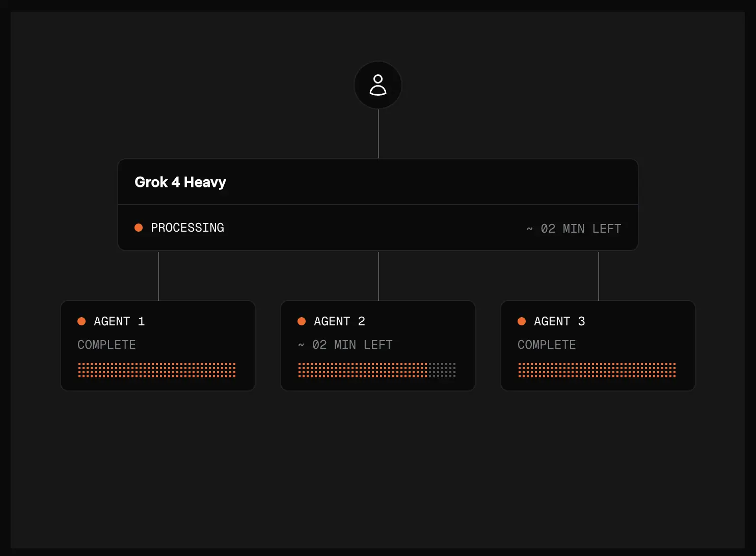Click the orange dot beside PROCESSING
The height and width of the screenshot is (556, 756).
139,228
